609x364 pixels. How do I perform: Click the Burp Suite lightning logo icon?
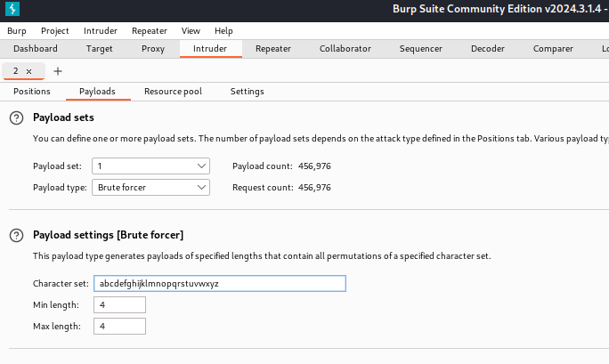(x=12, y=9)
